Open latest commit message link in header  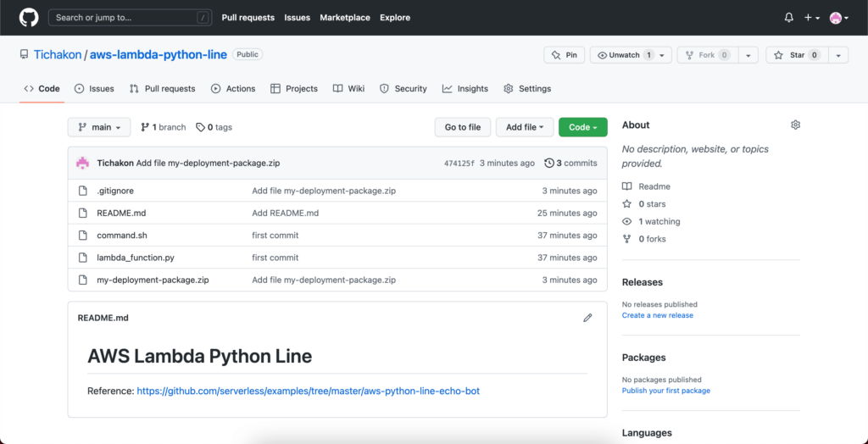tap(209, 164)
